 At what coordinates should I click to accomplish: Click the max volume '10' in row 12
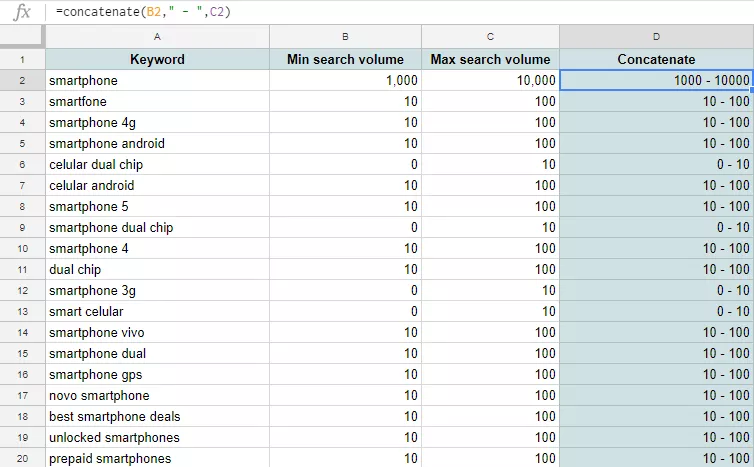click(x=490, y=290)
